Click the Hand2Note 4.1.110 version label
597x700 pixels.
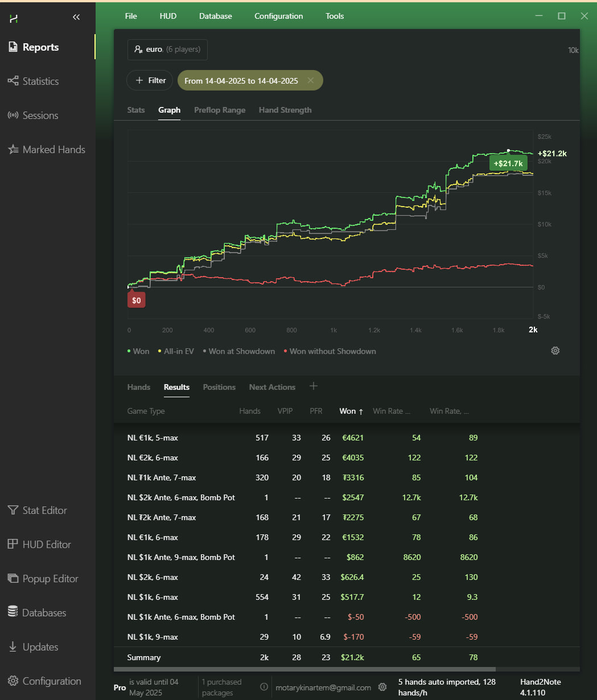(540, 687)
